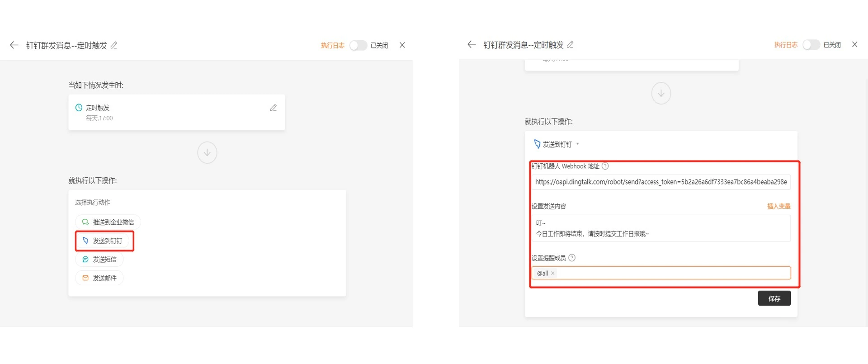This screenshot has height=364, width=868.
Task: Click the 设置提醒成员 member input field
Action: point(661,273)
